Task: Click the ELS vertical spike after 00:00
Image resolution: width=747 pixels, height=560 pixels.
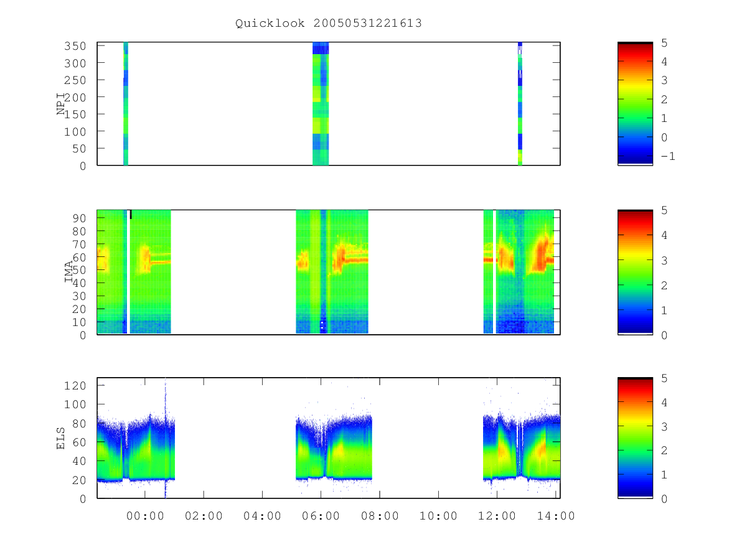Action: pos(166,437)
